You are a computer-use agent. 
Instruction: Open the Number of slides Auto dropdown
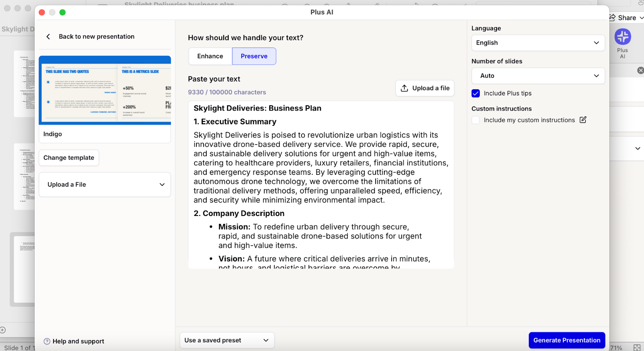[538, 76]
